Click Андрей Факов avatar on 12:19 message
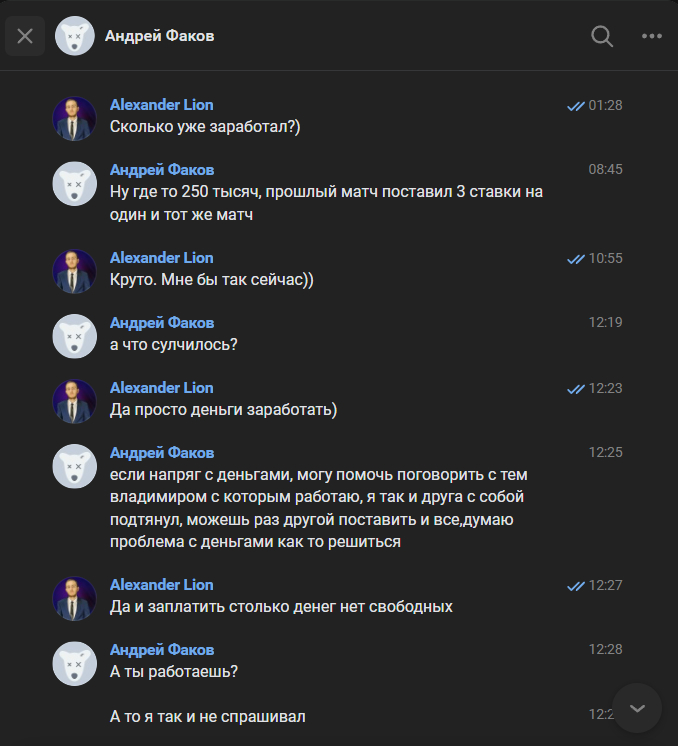The image size is (678, 746). (74, 336)
